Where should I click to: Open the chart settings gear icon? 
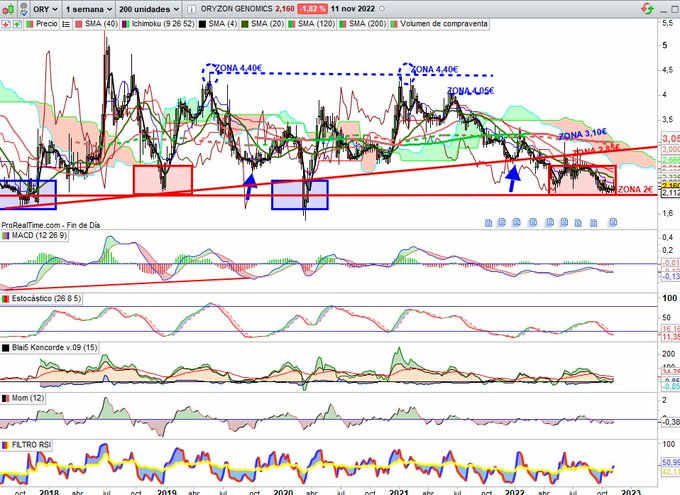tap(24, 9)
